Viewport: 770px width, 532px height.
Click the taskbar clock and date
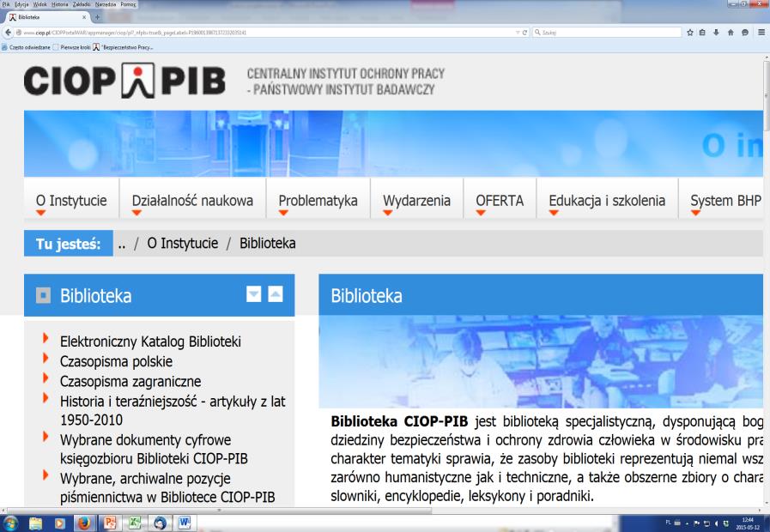pos(747,523)
